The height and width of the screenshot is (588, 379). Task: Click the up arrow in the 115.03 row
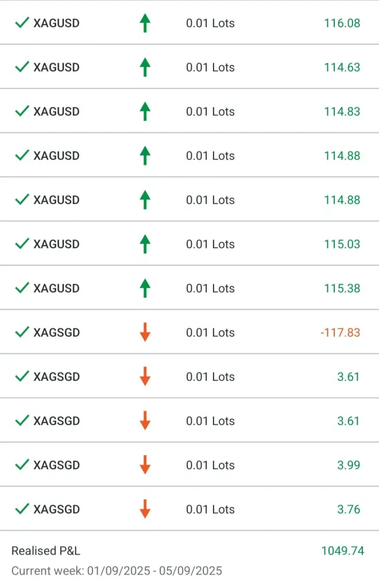pos(145,244)
